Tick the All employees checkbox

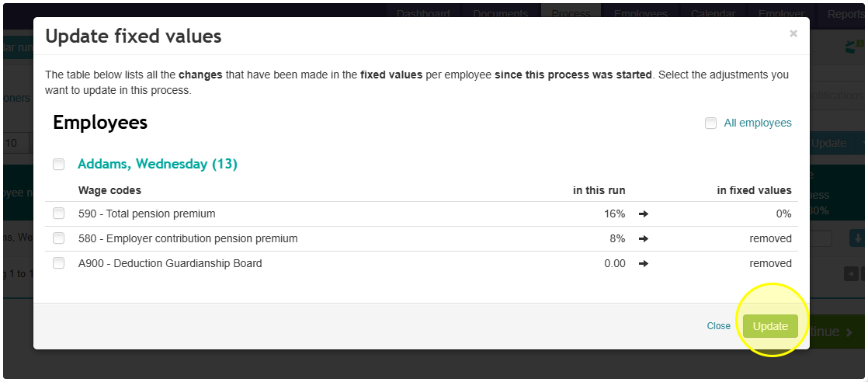tap(711, 123)
